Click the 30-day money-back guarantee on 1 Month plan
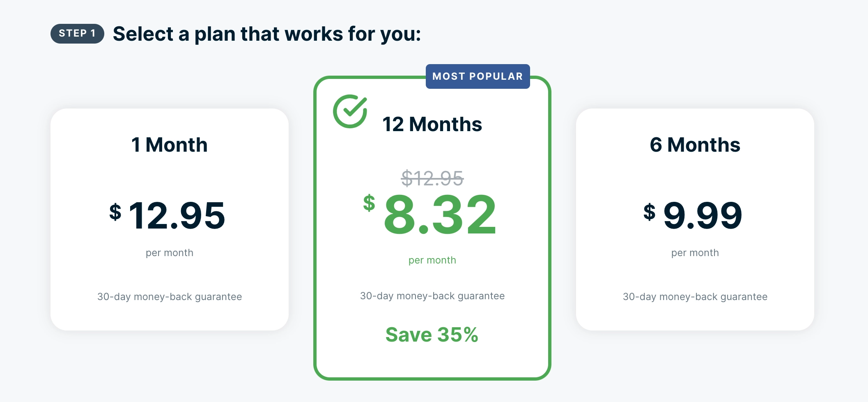Screen dimensions: 868x402 169,296
